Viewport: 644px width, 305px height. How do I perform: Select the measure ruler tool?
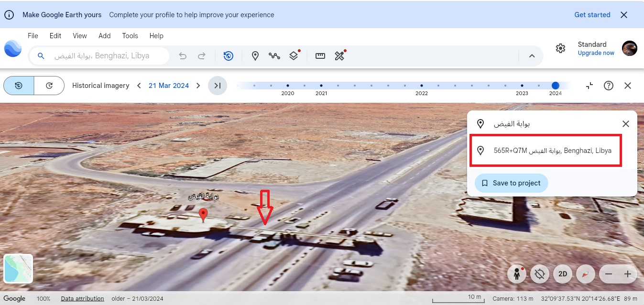tap(320, 56)
